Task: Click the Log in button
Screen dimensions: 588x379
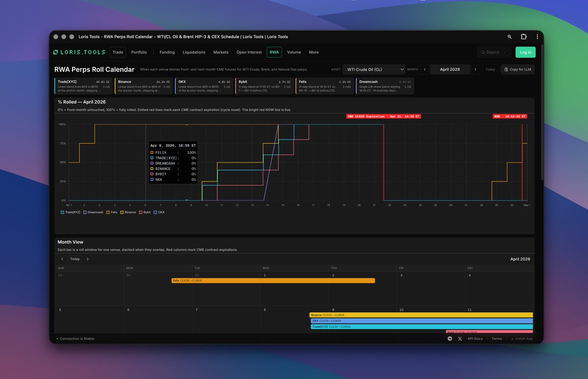Action: point(525,52)
